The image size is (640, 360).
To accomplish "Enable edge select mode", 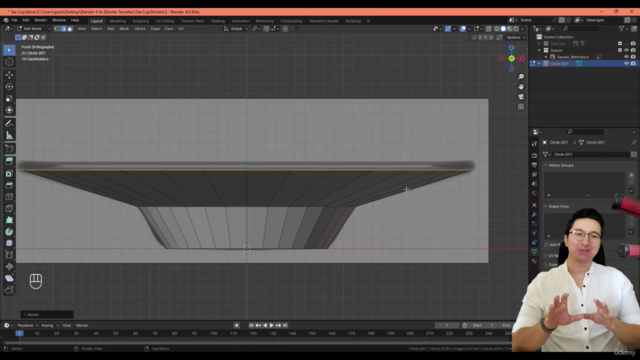I will click(x=64, y=29).
